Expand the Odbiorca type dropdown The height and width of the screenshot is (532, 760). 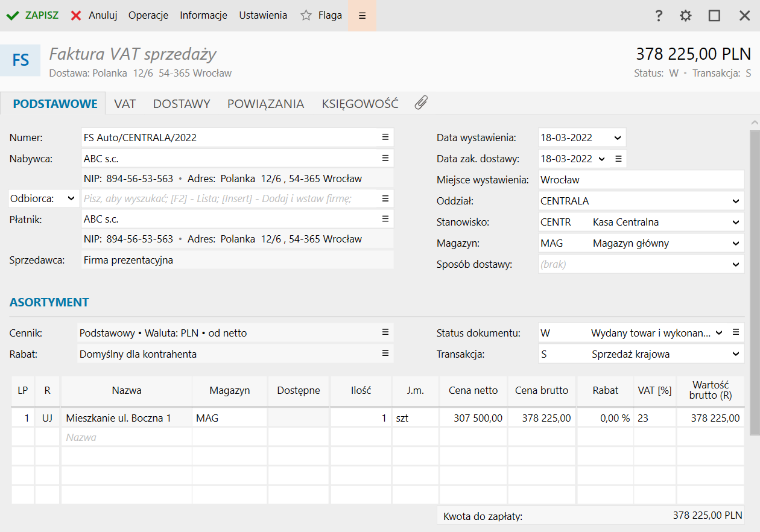click(72, 198)
